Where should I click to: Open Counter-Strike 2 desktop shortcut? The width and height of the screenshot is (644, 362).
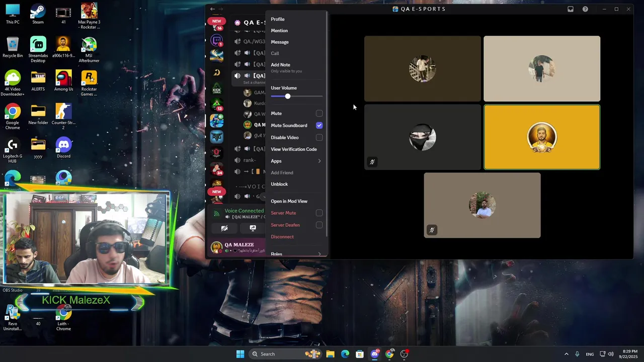click(63, 117)
